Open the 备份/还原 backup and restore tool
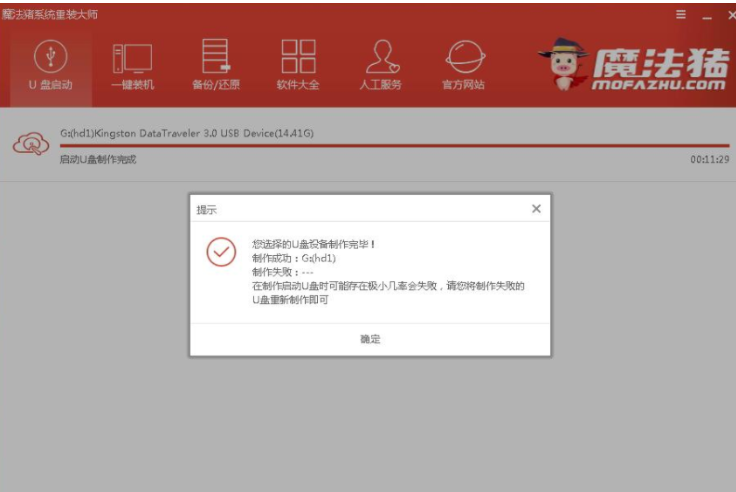 215,64
